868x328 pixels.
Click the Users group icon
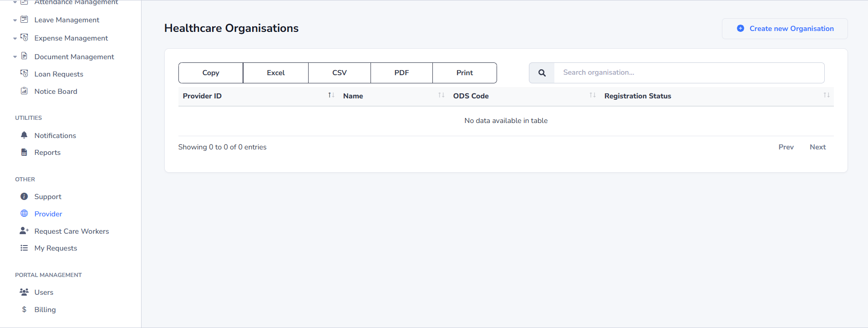[x=24, y=292]
